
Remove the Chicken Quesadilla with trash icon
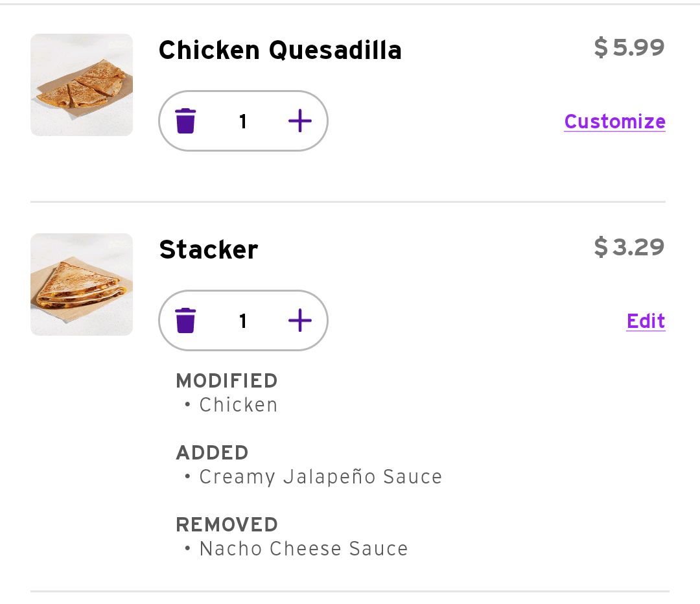click(x=185, y=121)
